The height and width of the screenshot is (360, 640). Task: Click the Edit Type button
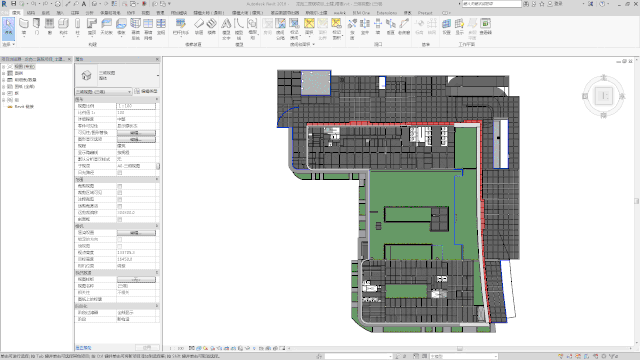point(146,91)
